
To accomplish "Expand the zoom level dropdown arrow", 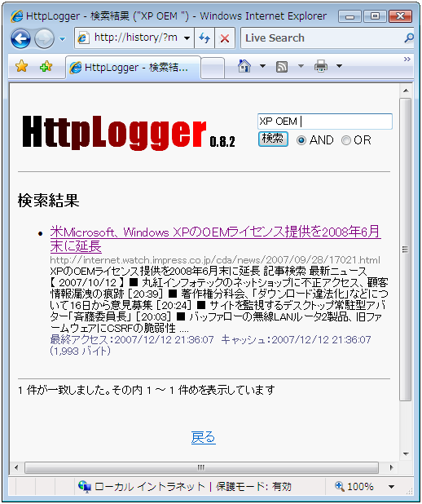I will click(392, 487).
